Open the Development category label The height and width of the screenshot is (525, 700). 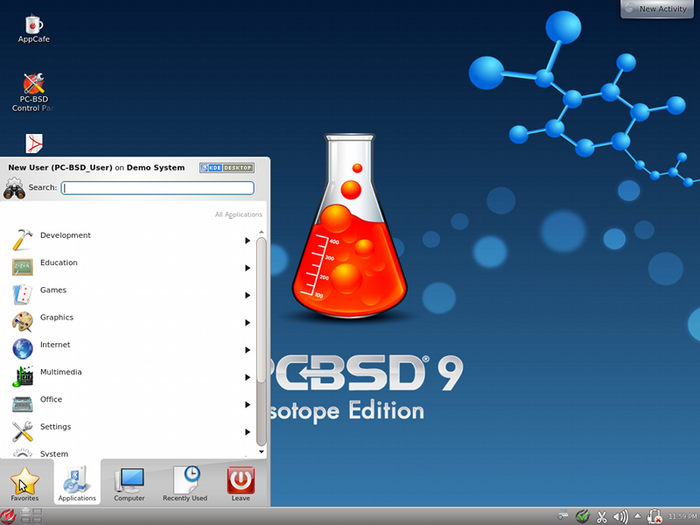65,235
